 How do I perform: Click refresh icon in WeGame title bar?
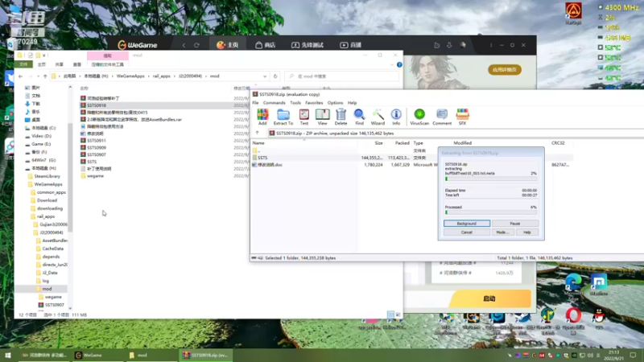(196, 45)
